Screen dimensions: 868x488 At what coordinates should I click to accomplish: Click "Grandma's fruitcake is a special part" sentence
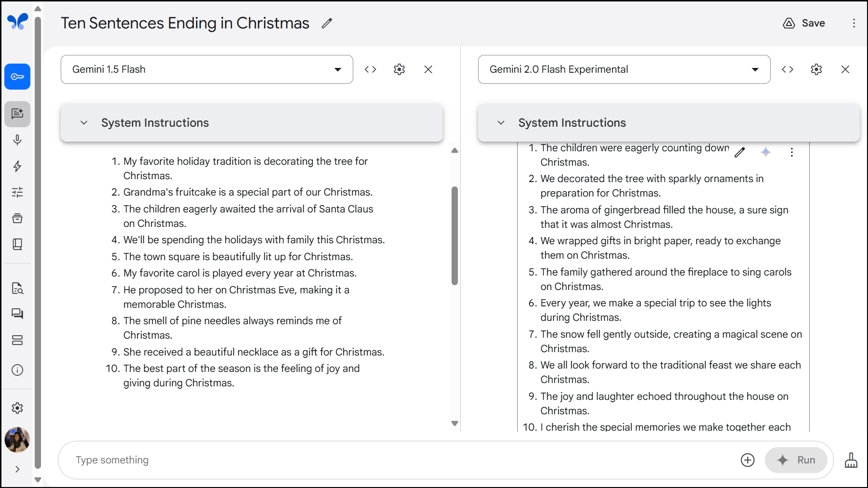pos(248,192)
